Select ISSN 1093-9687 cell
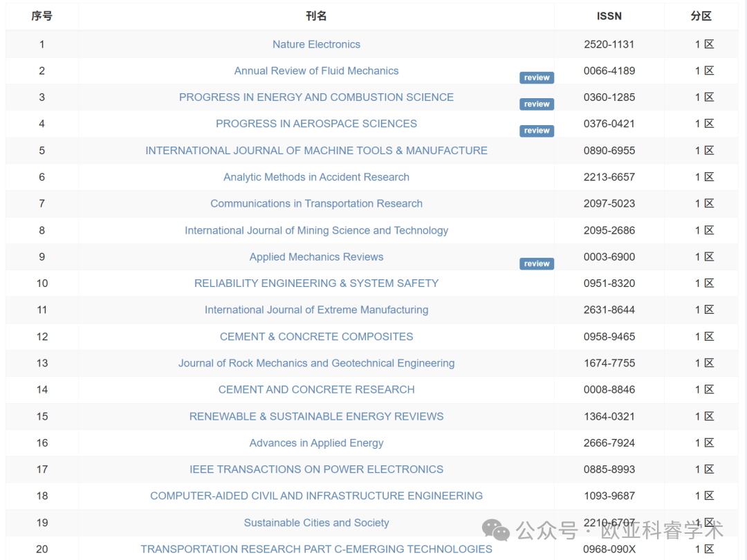The width and height of the screenshot is (747, 560). click(x=609, y=496)
